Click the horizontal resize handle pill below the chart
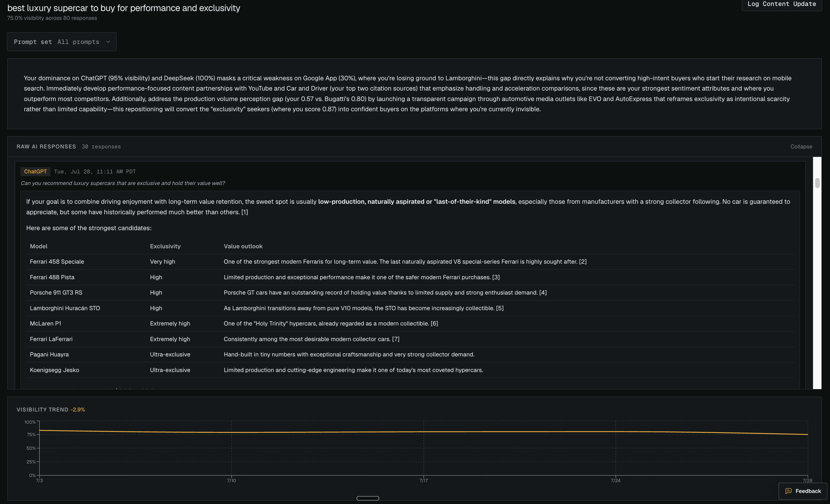Viewport: 830px width, 504px height. pyautogui.click(x=368, y=498)
